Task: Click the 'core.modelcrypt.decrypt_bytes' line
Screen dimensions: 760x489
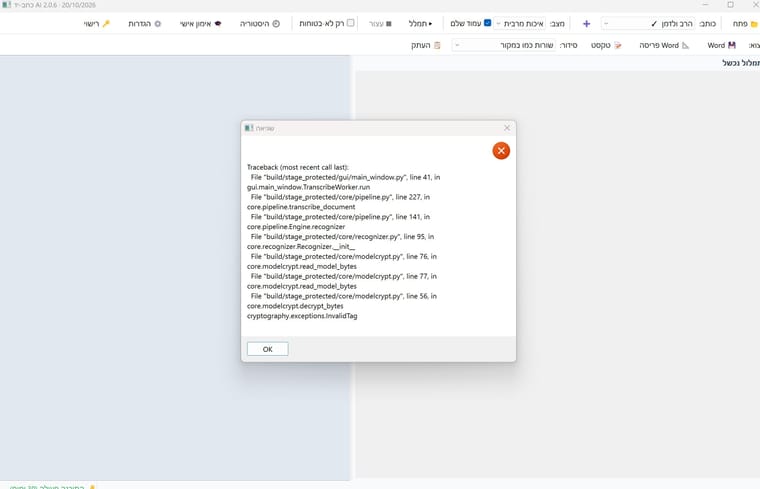Action: point(295,306)
